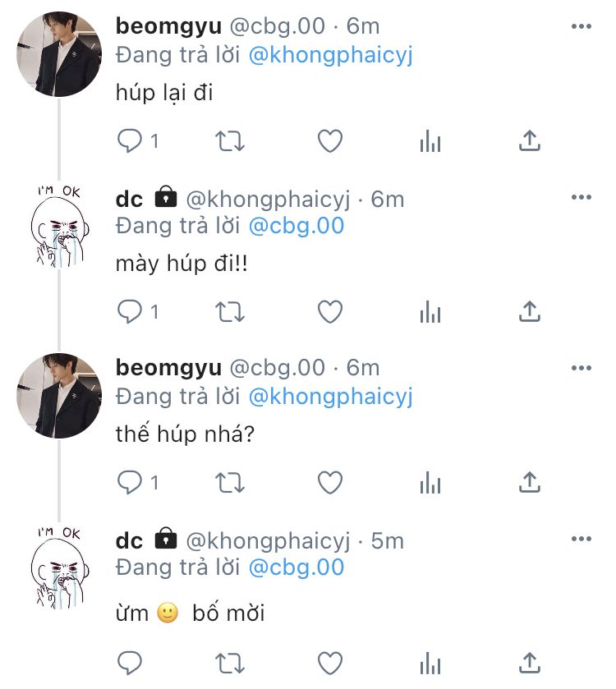Open more options on "mày húp đi!!" tweet
Viewport: 616px width, 689px height.
pyautogui.click(x=582, y=197)
